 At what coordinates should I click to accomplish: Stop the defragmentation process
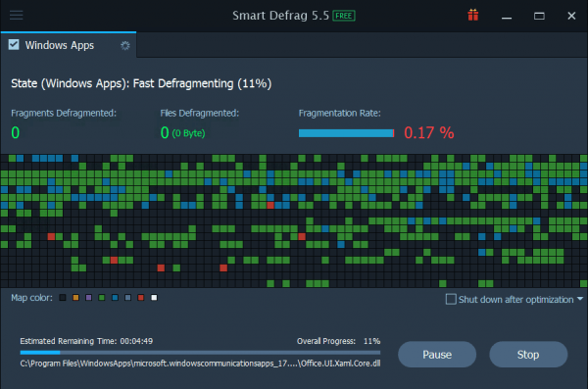click(528, 354)
